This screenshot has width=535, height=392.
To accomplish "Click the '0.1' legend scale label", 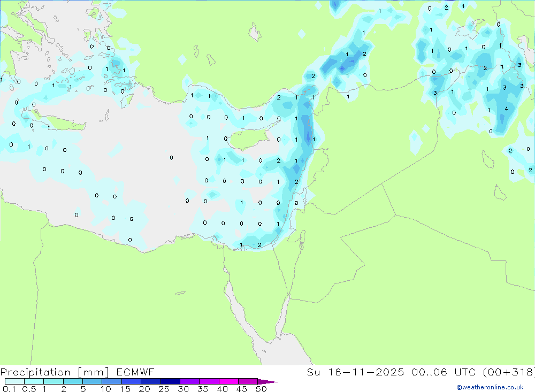I will click(x=9, y=389).
